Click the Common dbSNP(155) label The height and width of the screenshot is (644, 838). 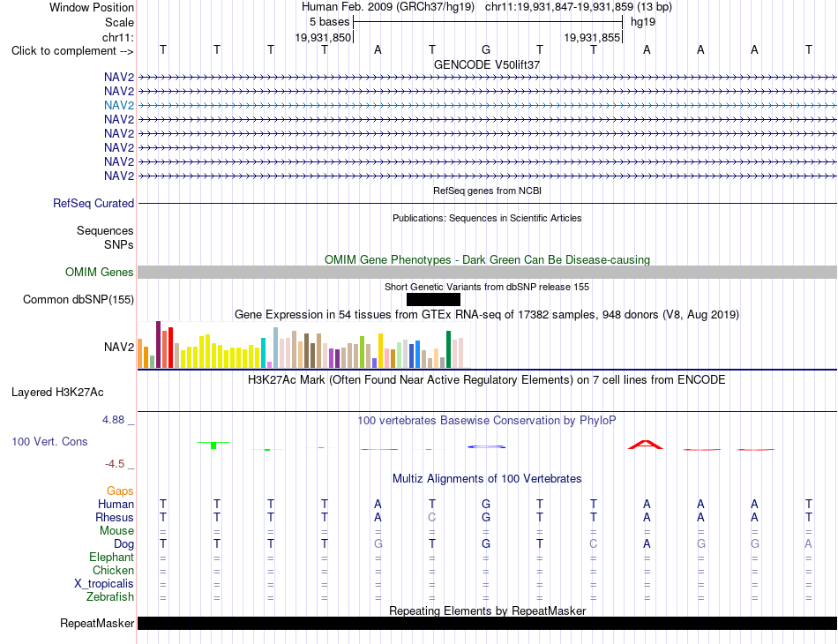(x=78, y=299)
